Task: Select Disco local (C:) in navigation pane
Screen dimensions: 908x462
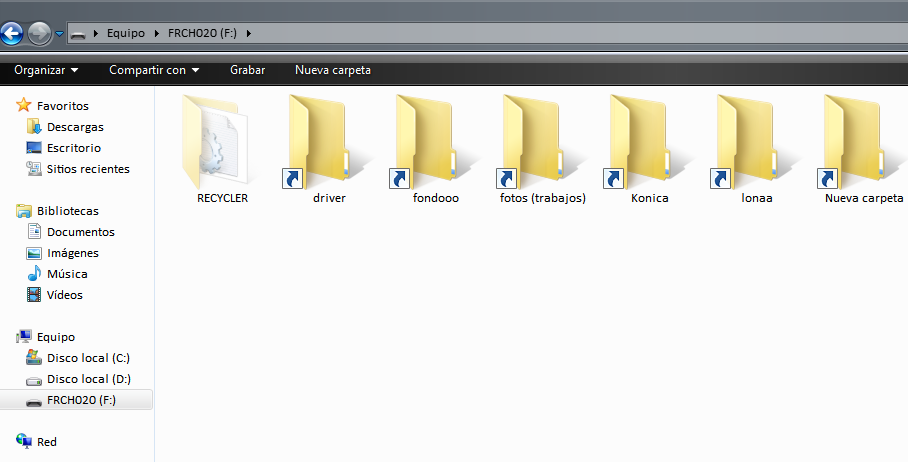Action: click(89, 358)
